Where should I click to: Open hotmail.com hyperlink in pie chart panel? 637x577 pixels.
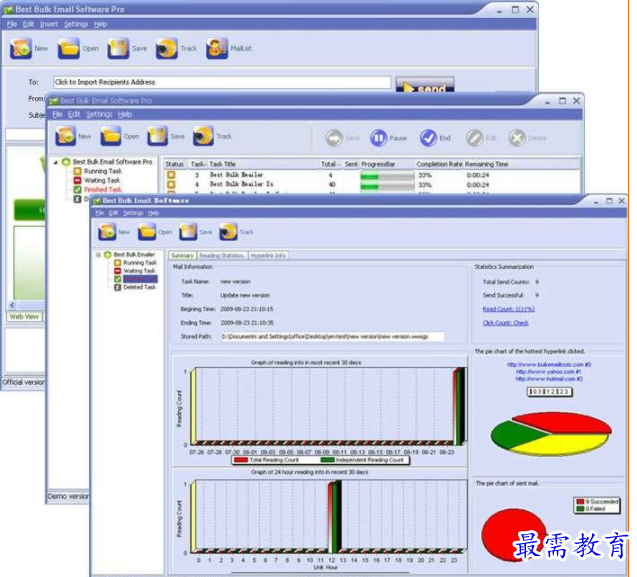pos(549,379)
